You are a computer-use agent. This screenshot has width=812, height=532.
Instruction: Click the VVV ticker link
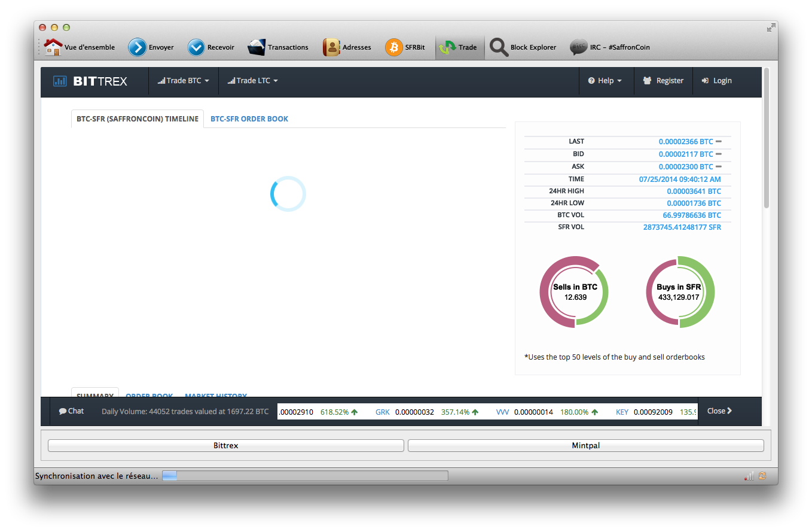(x=503, y=412)
